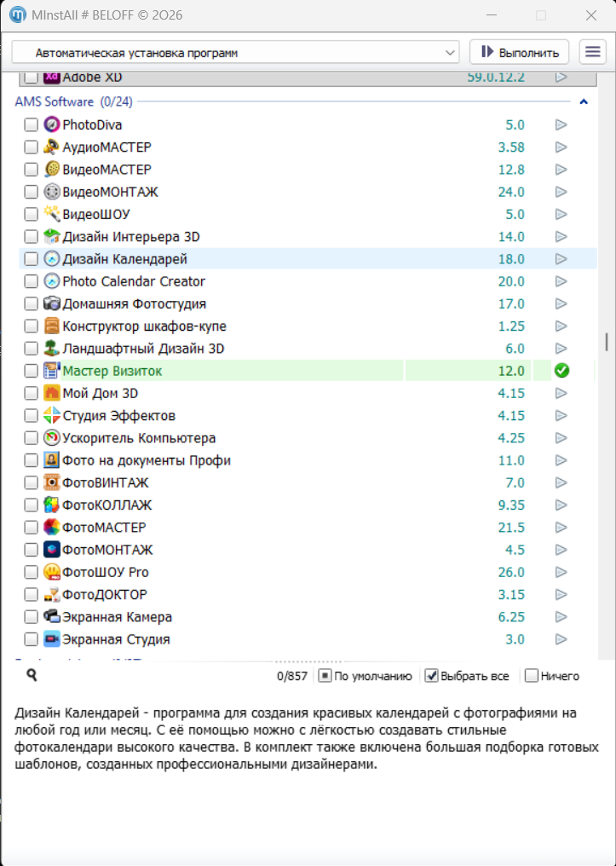Click the vertical scrollbar thumb
The image size is (616, 866).
click(607, 342)
